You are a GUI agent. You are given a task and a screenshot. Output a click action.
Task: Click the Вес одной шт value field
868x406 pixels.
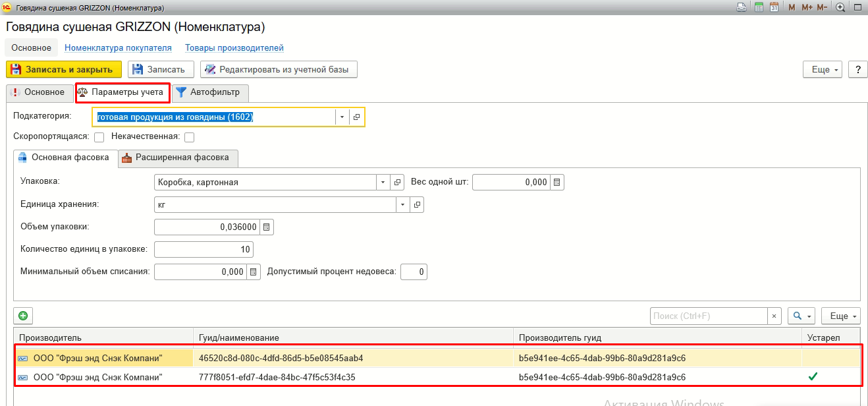pyautogui.click(x=512, y=183)
